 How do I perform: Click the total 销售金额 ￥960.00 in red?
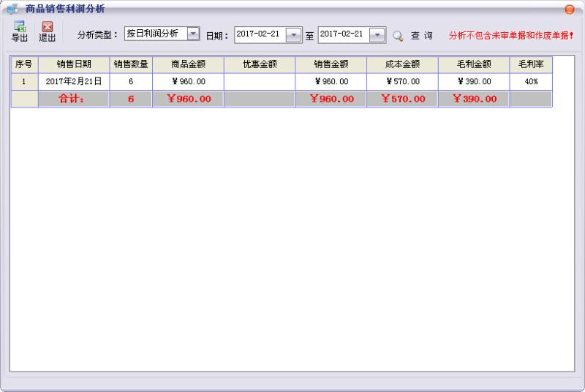(331, 99)
